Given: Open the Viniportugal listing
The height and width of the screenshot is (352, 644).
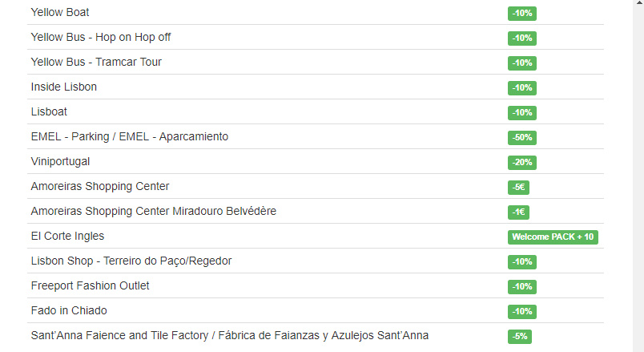Looking at the screenshot, I should point(60,162).
